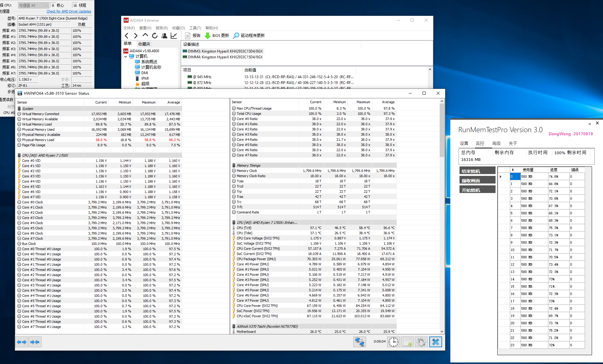Click the 擷取画面 capture button

478,180
